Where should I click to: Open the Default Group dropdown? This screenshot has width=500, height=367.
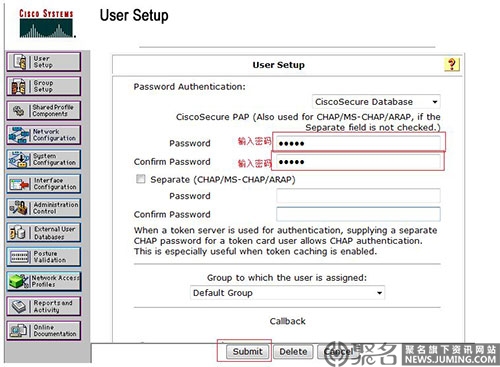287,293
